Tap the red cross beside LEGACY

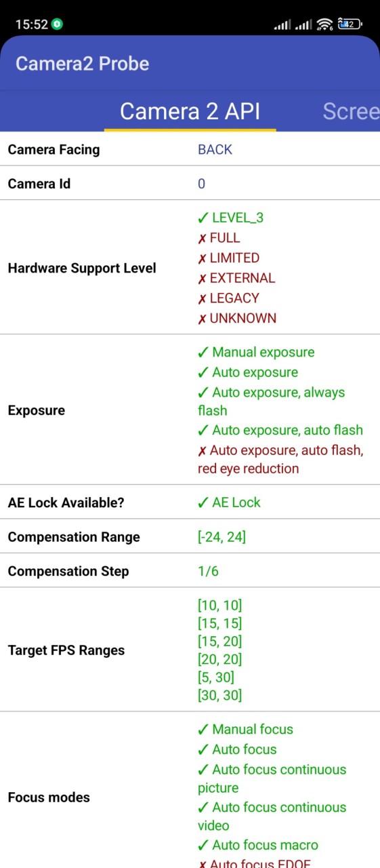pyautogui.click(x=202, y=298)
